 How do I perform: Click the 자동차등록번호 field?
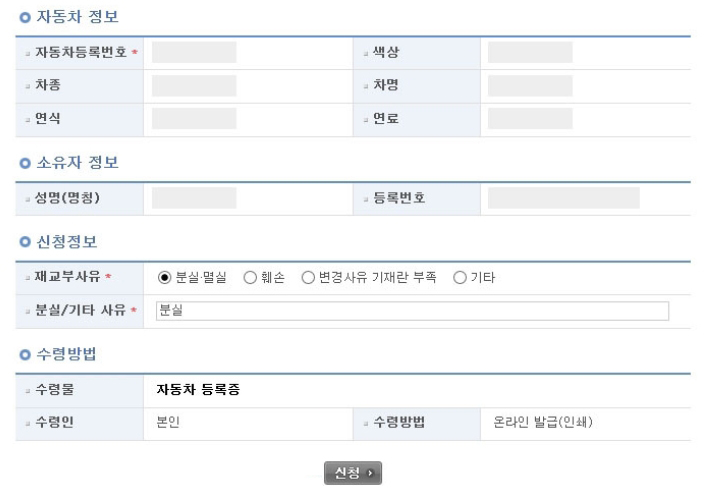click(194, 52)
